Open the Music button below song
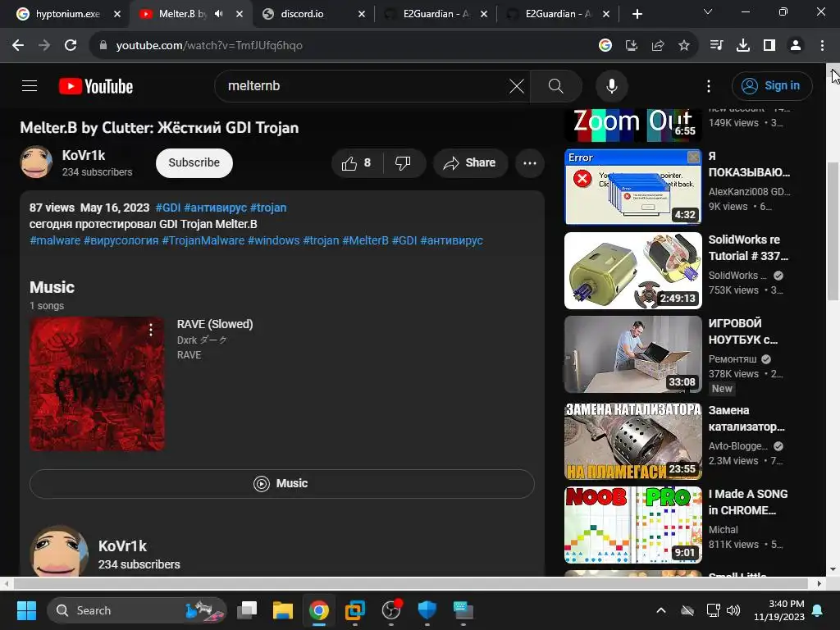This screenshot has height=630, width=840. pyautogui.click(x=282, y=484)
